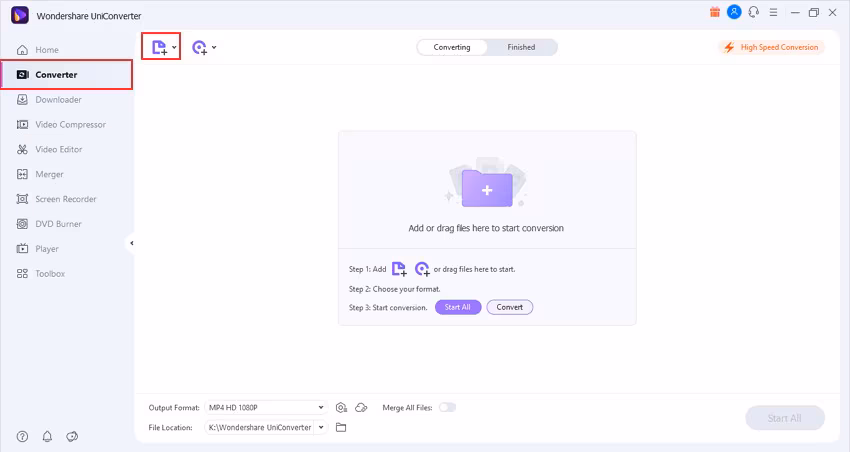
Task: Click the Load DVD disc icon in the toolbar
Action: [199, 48]
